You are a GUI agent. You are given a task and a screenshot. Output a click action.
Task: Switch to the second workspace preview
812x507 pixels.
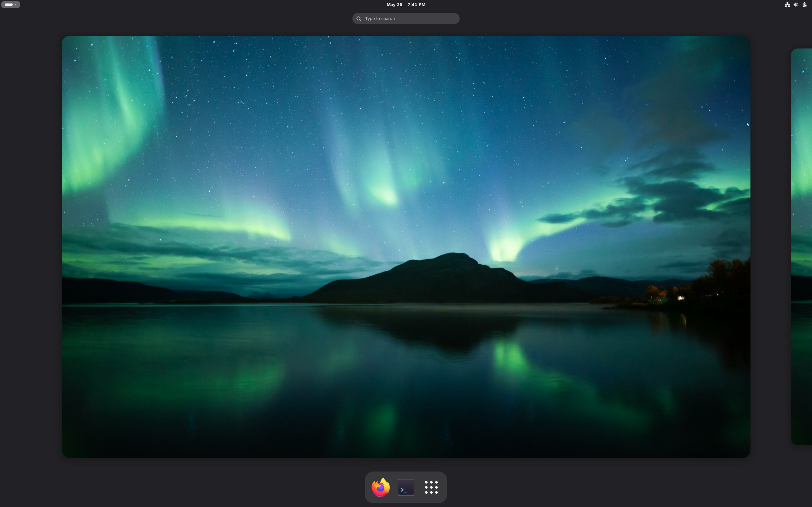(x=802, y=247)
